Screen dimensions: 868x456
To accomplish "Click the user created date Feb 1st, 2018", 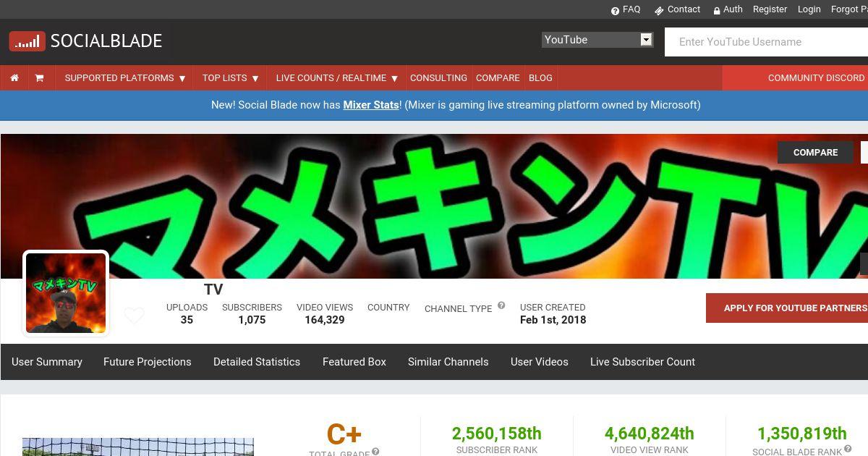I will 553,320.
